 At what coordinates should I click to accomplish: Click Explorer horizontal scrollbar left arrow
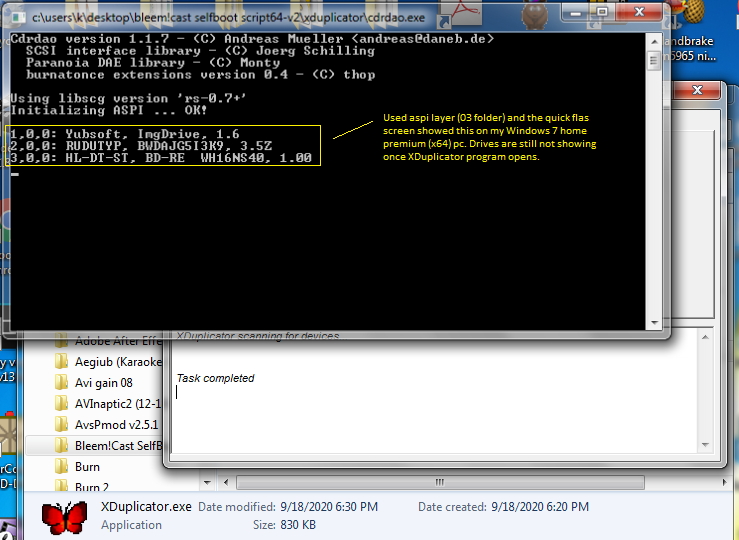click(x=226, y=483)
